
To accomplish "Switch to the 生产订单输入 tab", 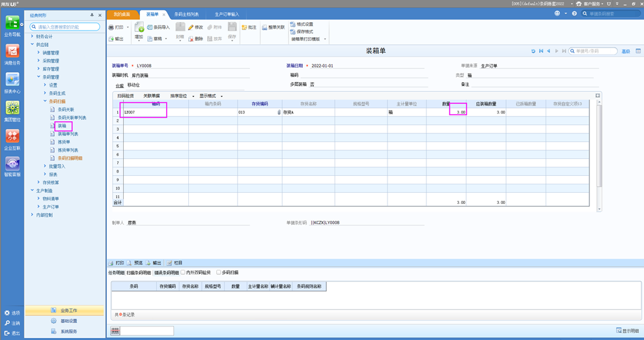I will click(x=227, y=14).
